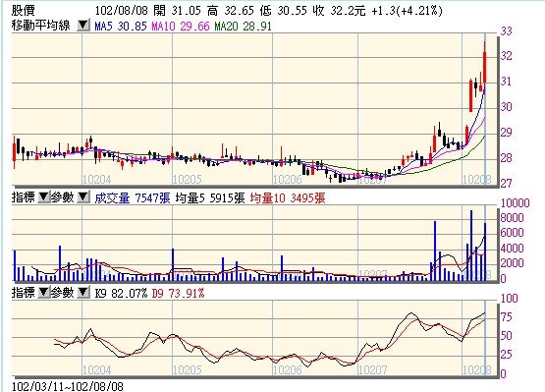Click the 10205 month marker on price chart
This screenshot has height=392, width=545.
point(188,180)
